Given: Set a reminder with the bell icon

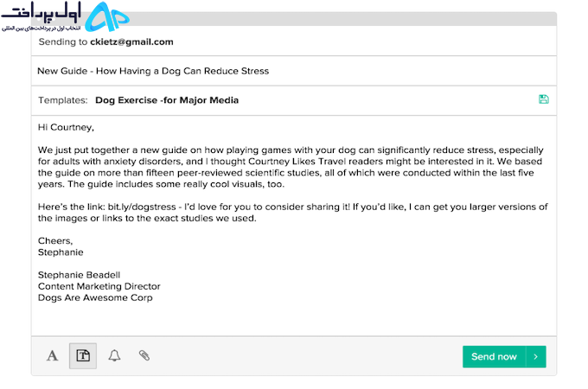Looking at the screenshot, I should 114,355.
